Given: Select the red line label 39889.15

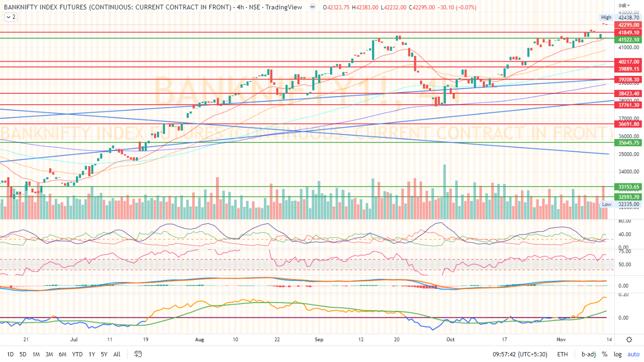Looking at the screenshot, I should [x=628, y=69].
